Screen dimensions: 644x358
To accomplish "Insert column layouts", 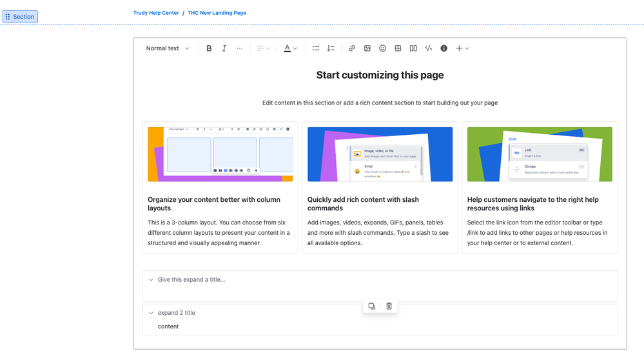I will click(x=413, y=48).
